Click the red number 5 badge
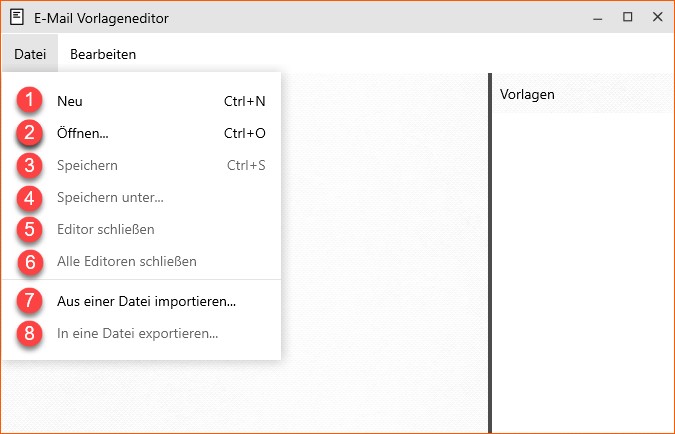This screenshot has height=434, width=675. (x=29, y=229)
